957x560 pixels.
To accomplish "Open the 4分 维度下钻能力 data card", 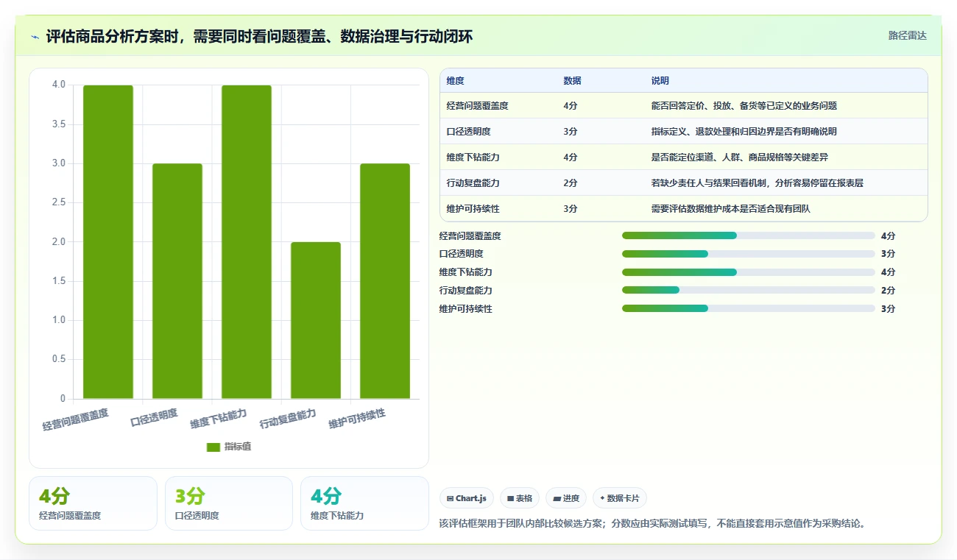I will pos(364,503).
